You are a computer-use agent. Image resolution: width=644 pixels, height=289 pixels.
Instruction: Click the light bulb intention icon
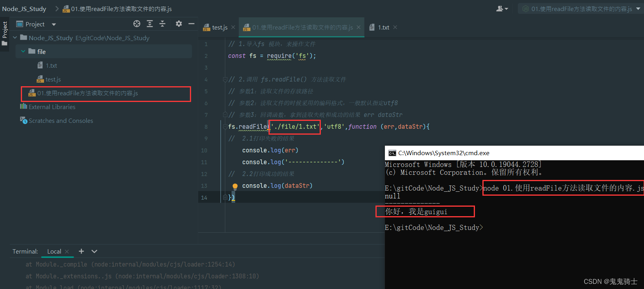point(235,186)
